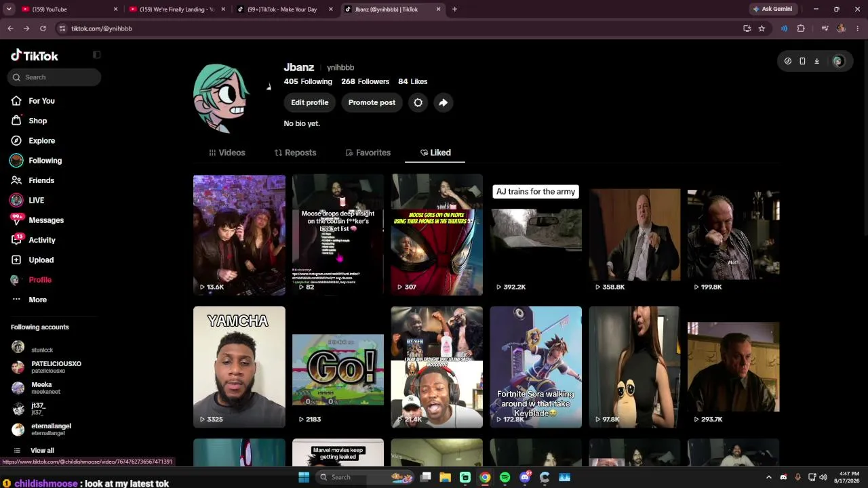This screenshot has height=488, width=868.
Task: Click the taskbar volume icon
Action: (823, 477)
